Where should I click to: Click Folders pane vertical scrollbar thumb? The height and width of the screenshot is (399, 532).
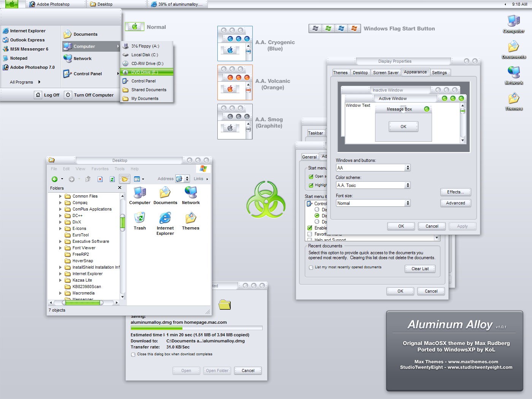[x=122, y=222]
